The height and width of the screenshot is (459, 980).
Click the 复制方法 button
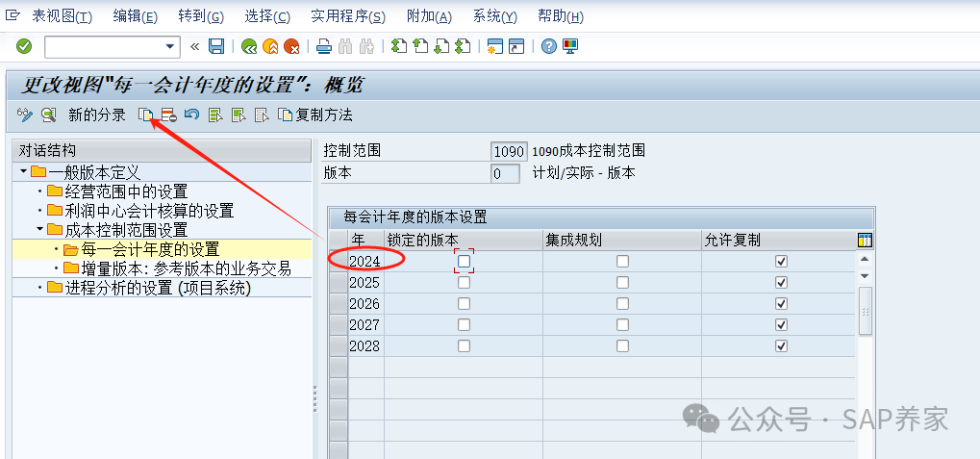click(316, 115)
